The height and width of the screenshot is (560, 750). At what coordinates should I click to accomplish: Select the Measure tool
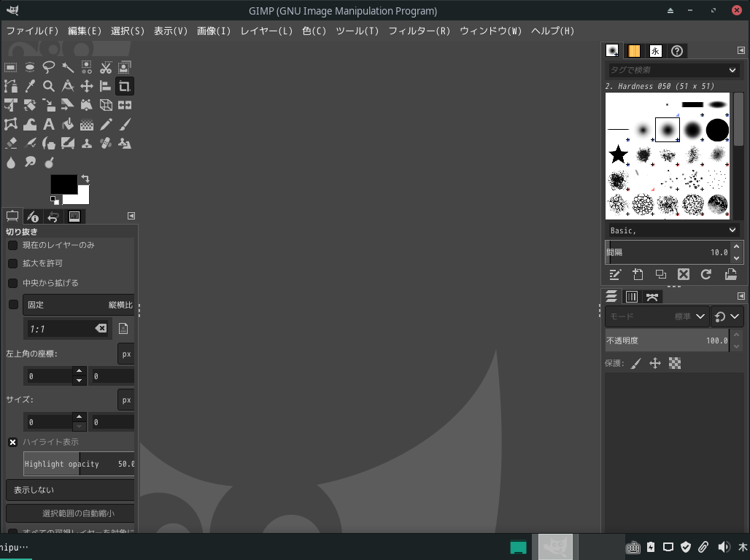(x=67, y=86)
